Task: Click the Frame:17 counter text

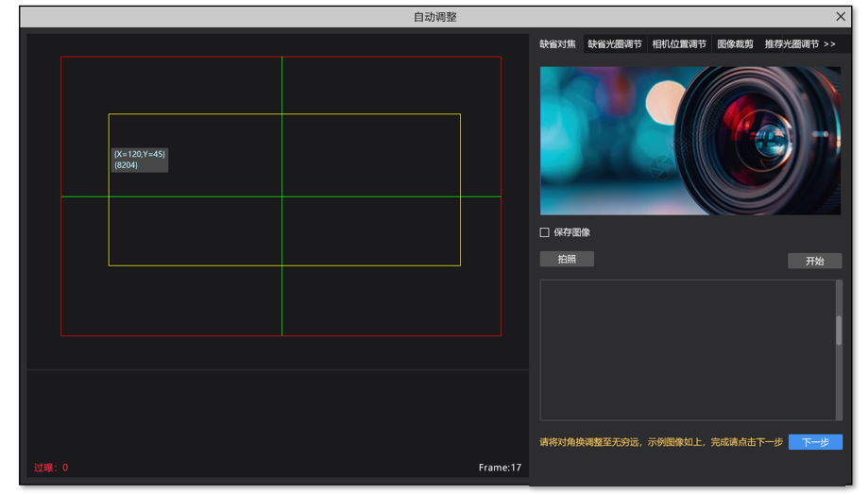Action: tap(500, 468)
